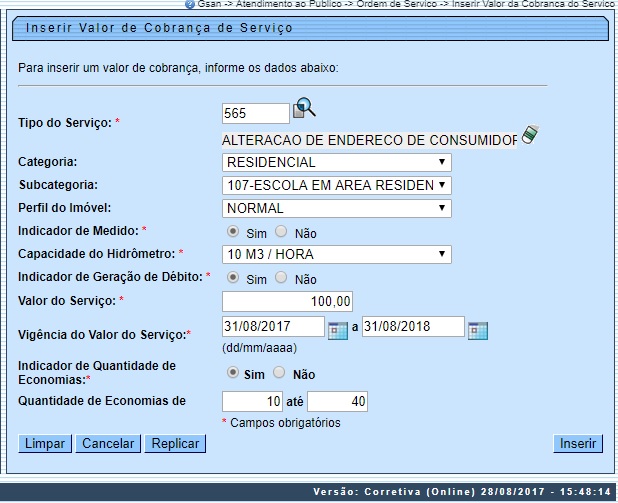Select Não for Indicador de Quantidade de Economias
Screen dimensions: 618x503
pyautogui.click(x=279, y=373)
